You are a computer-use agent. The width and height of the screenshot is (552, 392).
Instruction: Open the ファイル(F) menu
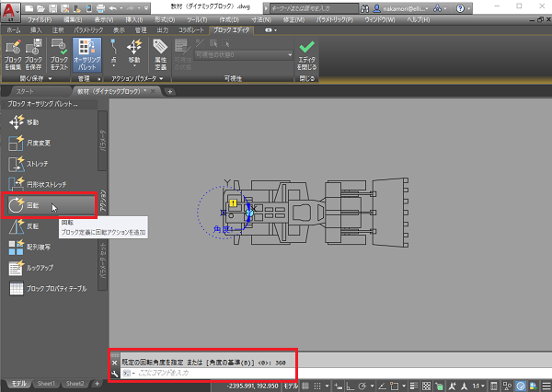[40, 19]
